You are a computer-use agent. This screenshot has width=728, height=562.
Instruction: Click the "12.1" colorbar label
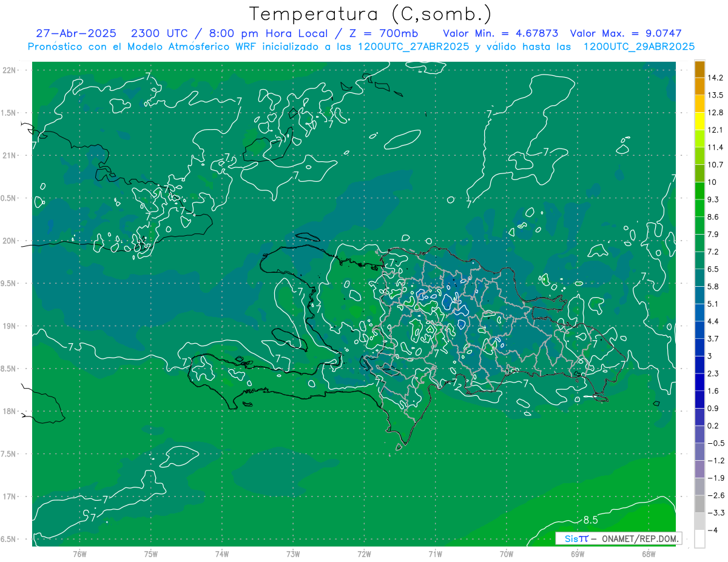pyautogui.click(x=716, y=130)
